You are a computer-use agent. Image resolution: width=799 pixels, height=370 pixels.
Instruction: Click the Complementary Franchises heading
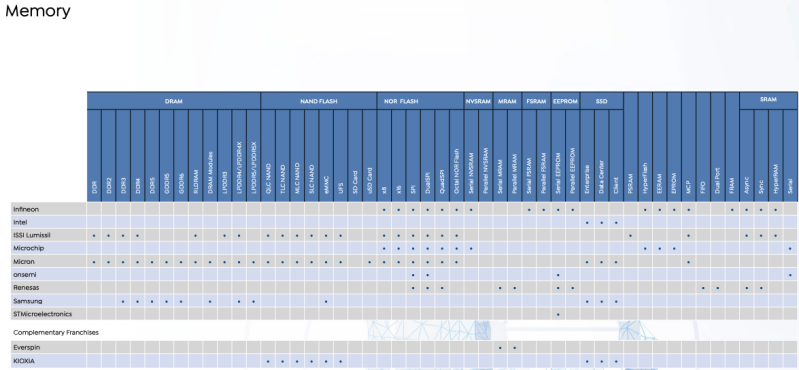pyautogui.click(x=56, y=332)
